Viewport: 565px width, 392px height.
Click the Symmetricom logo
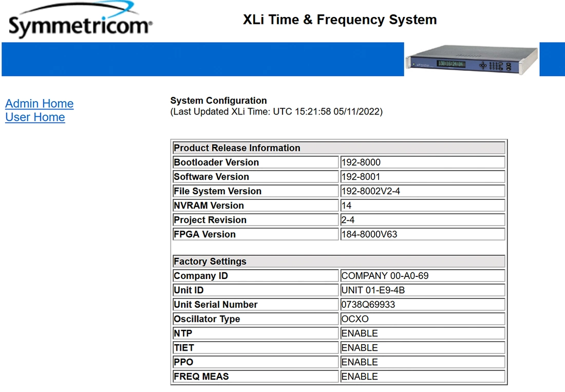click(80, 20)
